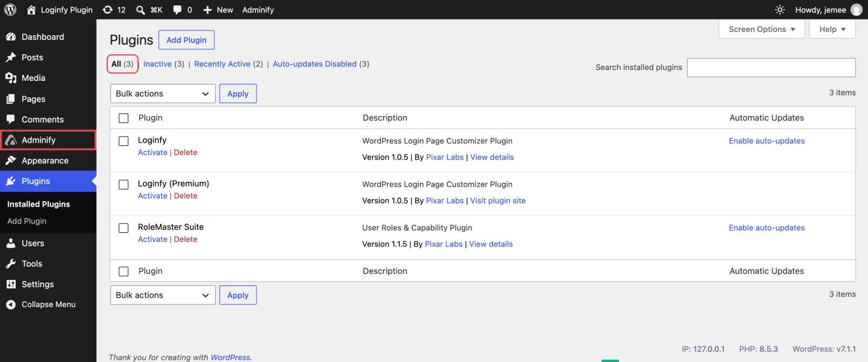Click the home icon beside Loginfy Plugin
Image resolution: width=868 pixels, height=362 pixels.
point(31,10)
